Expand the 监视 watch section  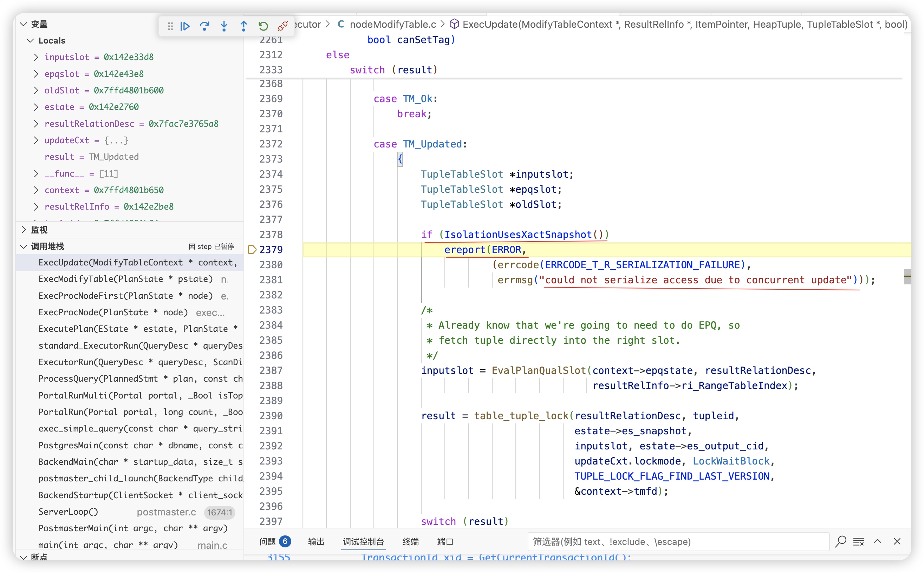(x=24, y=230)
